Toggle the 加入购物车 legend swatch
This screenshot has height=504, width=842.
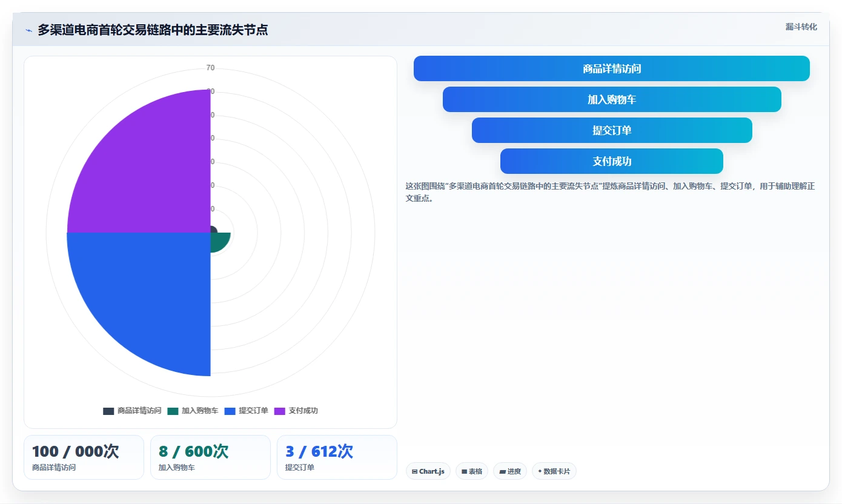pyautogui.click(x=173, y=411)
